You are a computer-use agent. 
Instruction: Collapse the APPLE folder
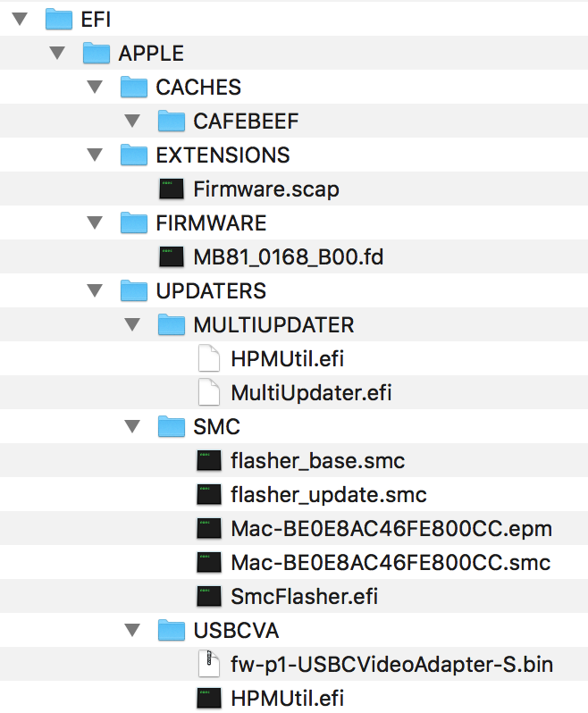(58, 53)
